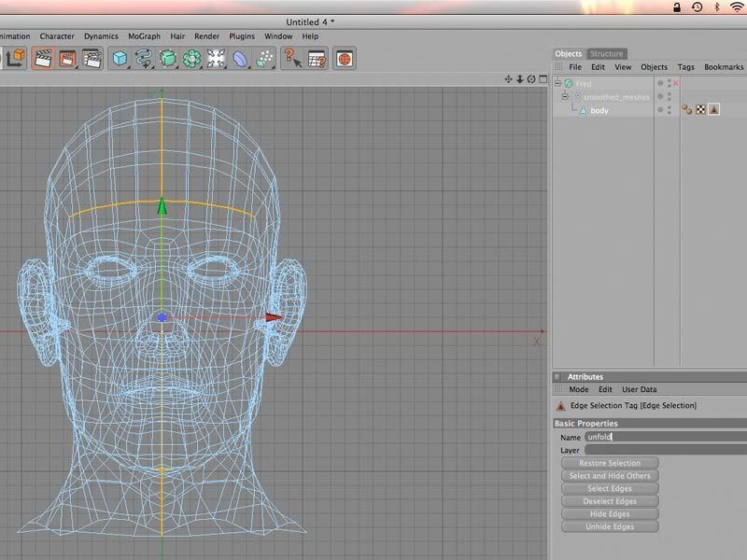This screenshot has width=747, height=560.
Task: Select the Edge Selection tag on body
Action: click(713, 110)
